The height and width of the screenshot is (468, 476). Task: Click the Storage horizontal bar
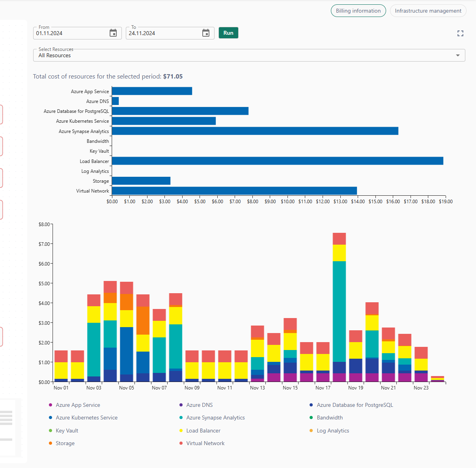pyautogui.click(x=141, y=181)
